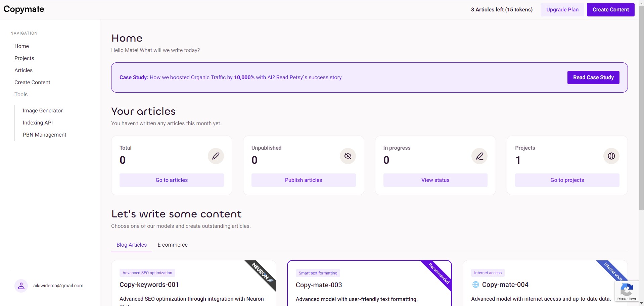Screen dimensions: 644x306
Task: Click the aikiwidemo@gmail.com account email
Action: (x=58, y=286)
